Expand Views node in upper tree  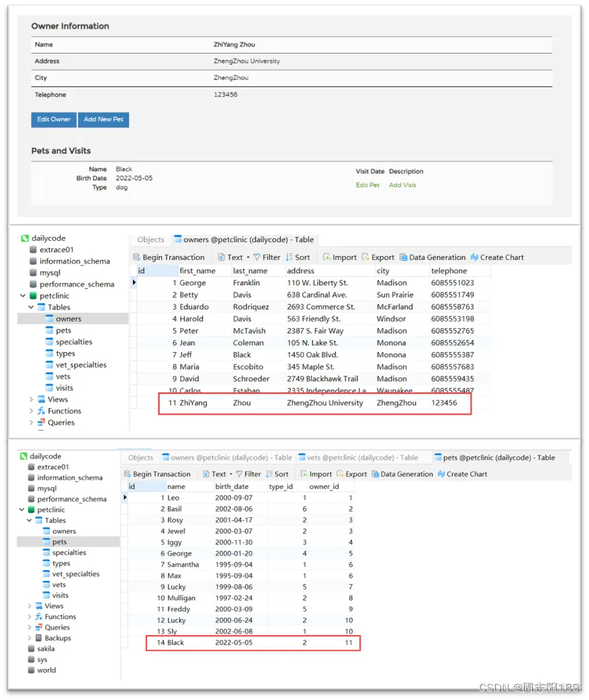[x=31, y=399]
